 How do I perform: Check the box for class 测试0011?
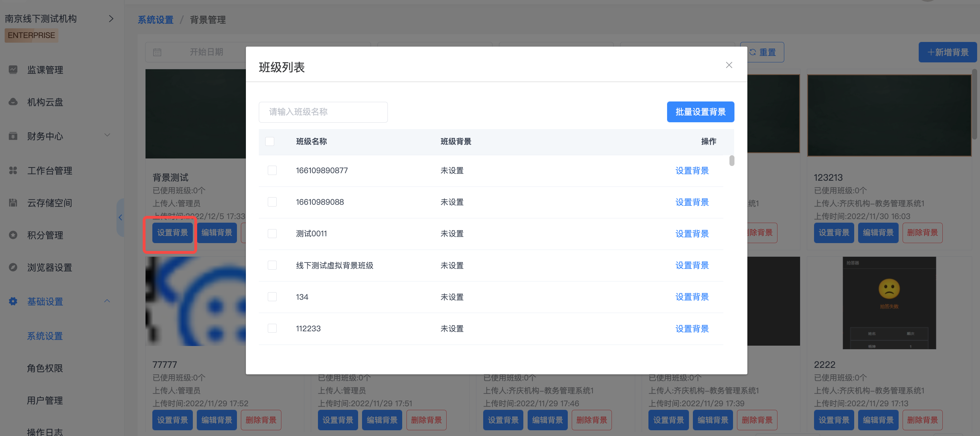click(x=272, y=234)
